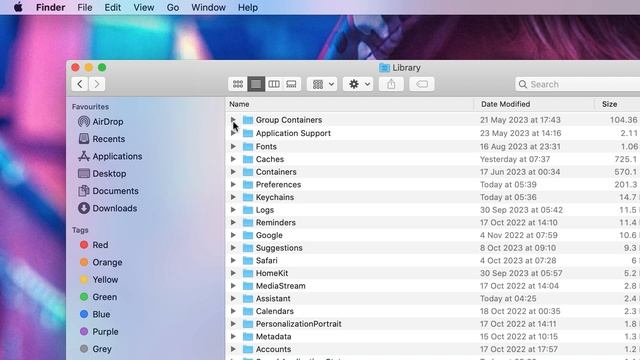Expand the Safari folder disclosure triangle

coord(233,260)
